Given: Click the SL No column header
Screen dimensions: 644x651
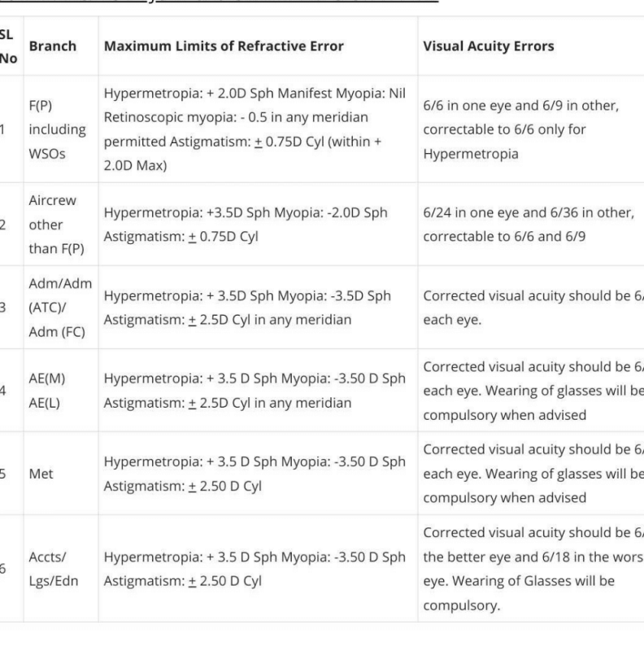Looking at the screenshot, I should tap(8, 46).
